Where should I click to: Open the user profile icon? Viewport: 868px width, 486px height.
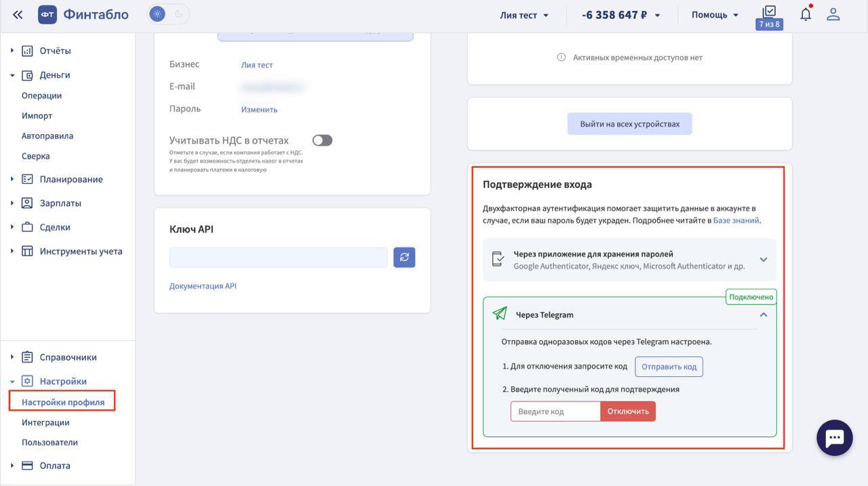(833, 14)
